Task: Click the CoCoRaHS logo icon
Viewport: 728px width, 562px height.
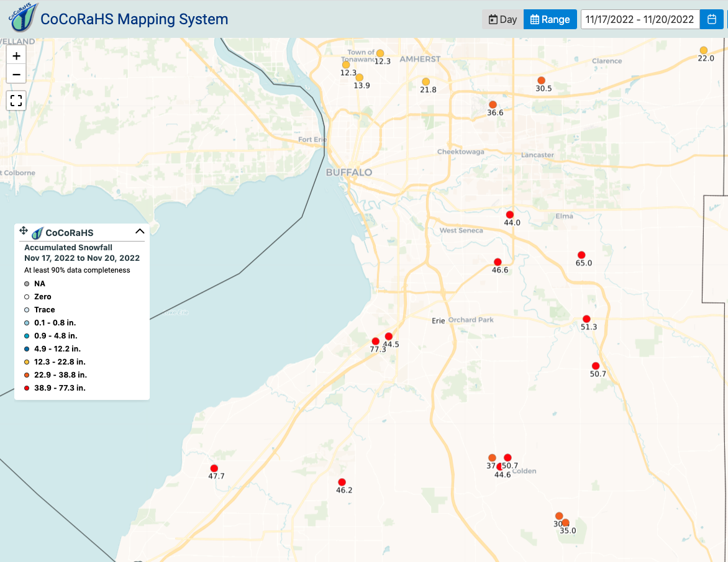Action: (x=22, y=17)
